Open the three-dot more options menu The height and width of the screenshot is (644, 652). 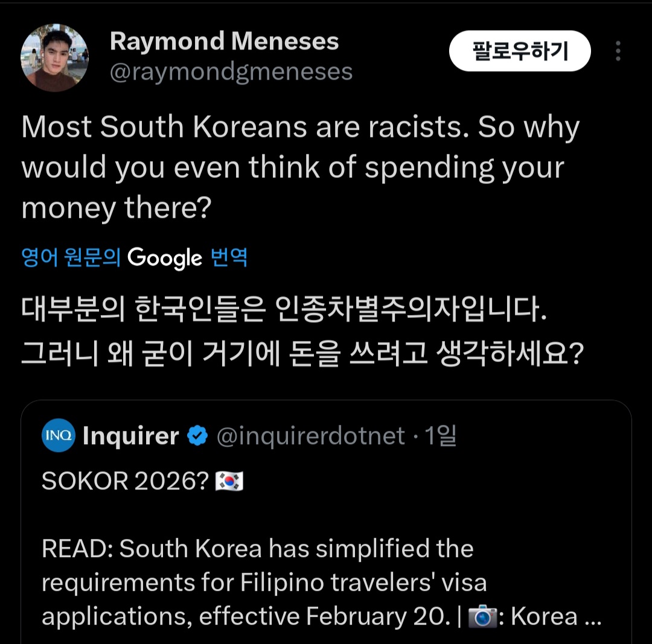point(618,51)
